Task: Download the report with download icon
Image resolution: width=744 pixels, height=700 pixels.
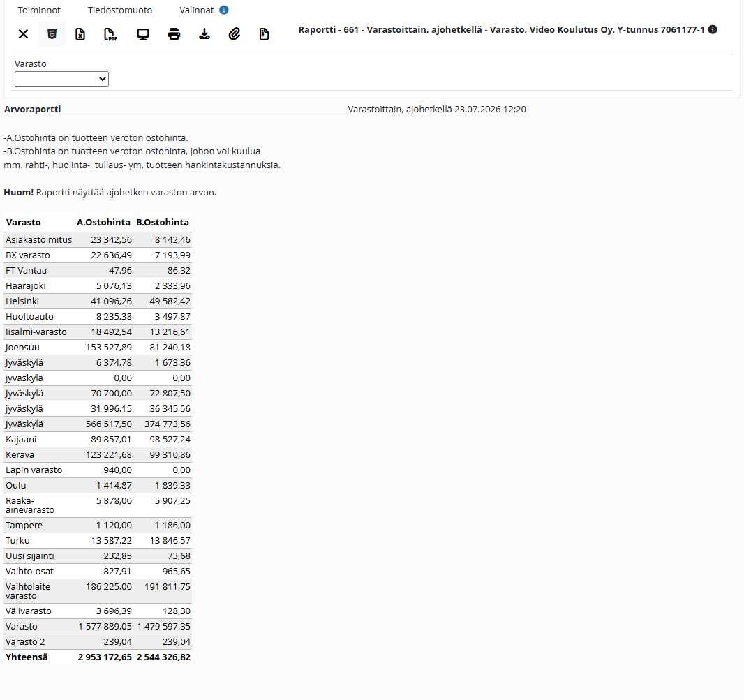Action: 204,33
